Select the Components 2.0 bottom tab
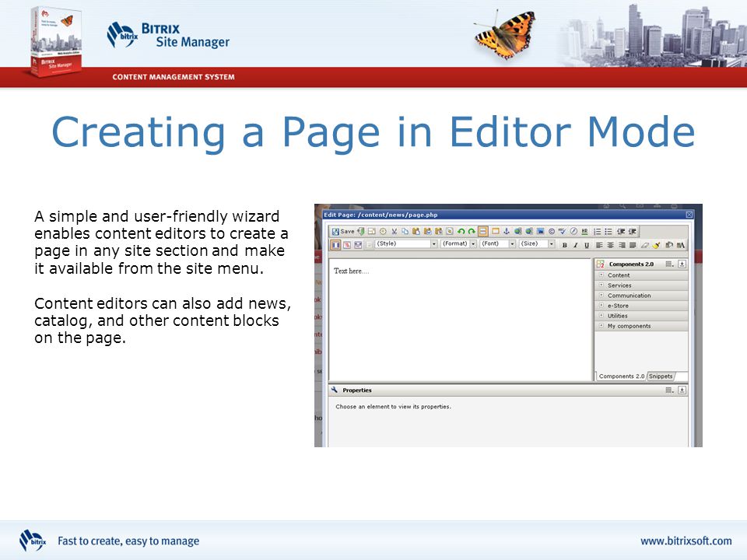This screenshot has height=560, width=747. point(621,376)
